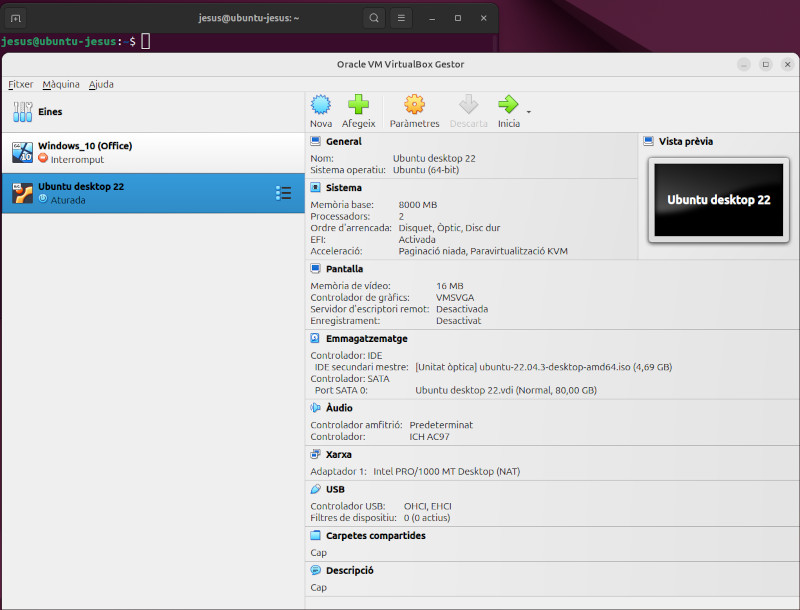
Task: Open VM settings via Paràmetres icon
Action: [414, 104]
